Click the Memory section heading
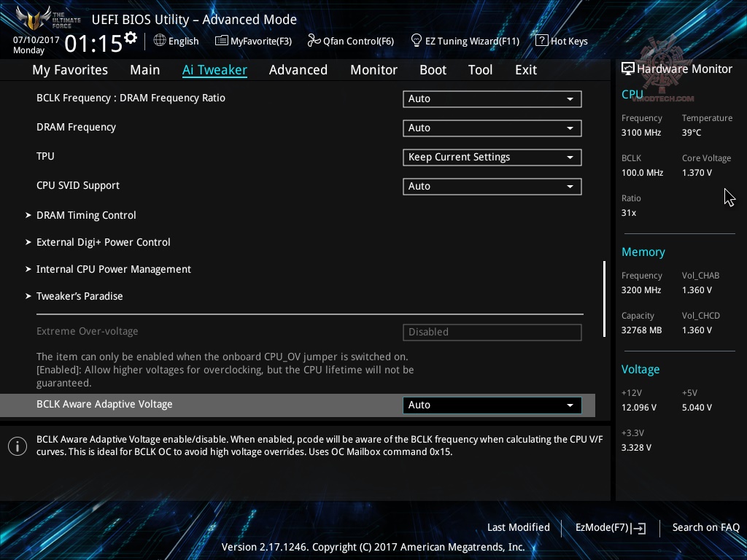Image resolution: width=747 pixels, height=560 pixels. [x=643, y=252]
